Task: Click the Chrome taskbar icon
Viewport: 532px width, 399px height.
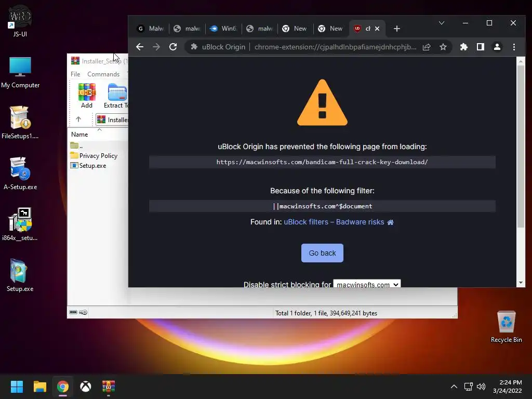Action: click(x=63, y=387)
